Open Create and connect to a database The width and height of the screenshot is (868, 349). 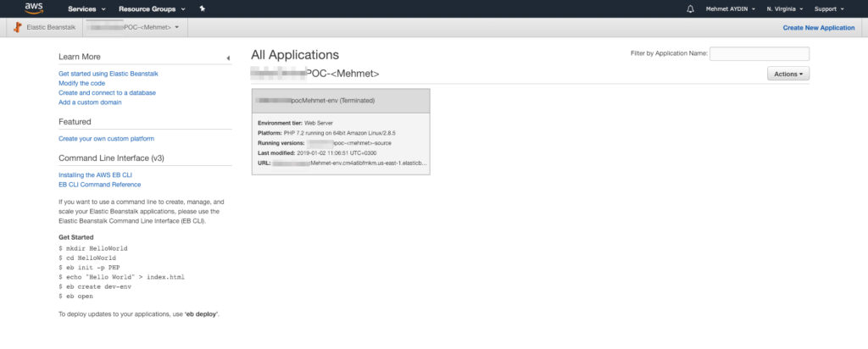pos(108,93)
